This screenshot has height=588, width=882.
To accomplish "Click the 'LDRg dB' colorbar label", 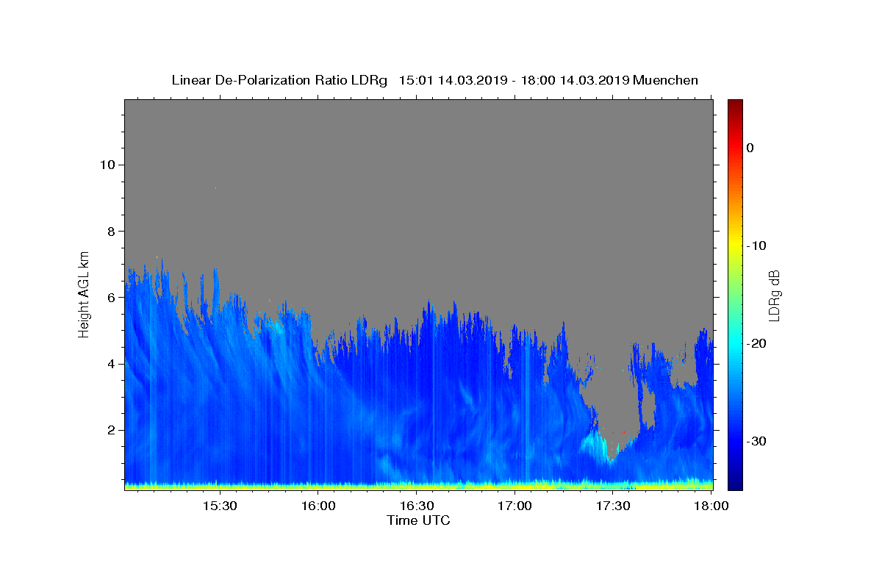I will [x=774, y=295].
